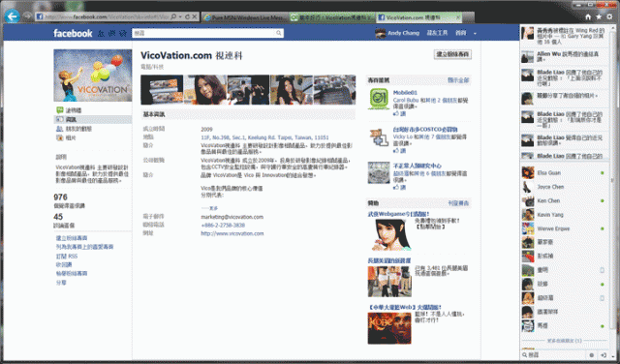Click Andy Chang name in header
Image resolution: width=620 pixels, height=364 pixels.
point(403,33)
